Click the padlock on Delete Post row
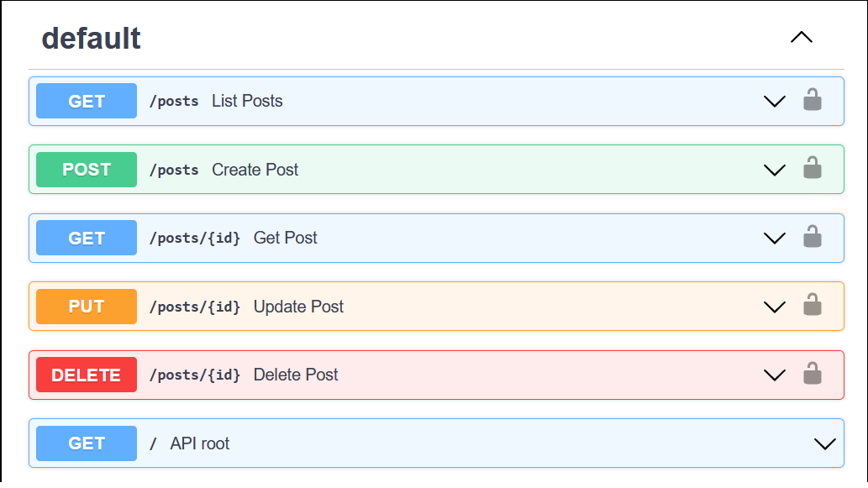This screenshot has width=868, height=488. click(x=812, y=375)
